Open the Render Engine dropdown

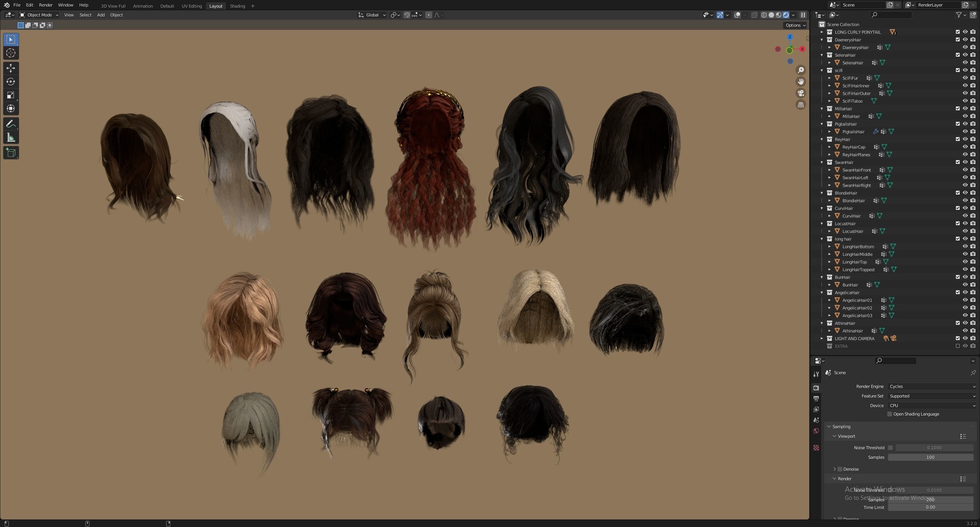pos(932,386)
